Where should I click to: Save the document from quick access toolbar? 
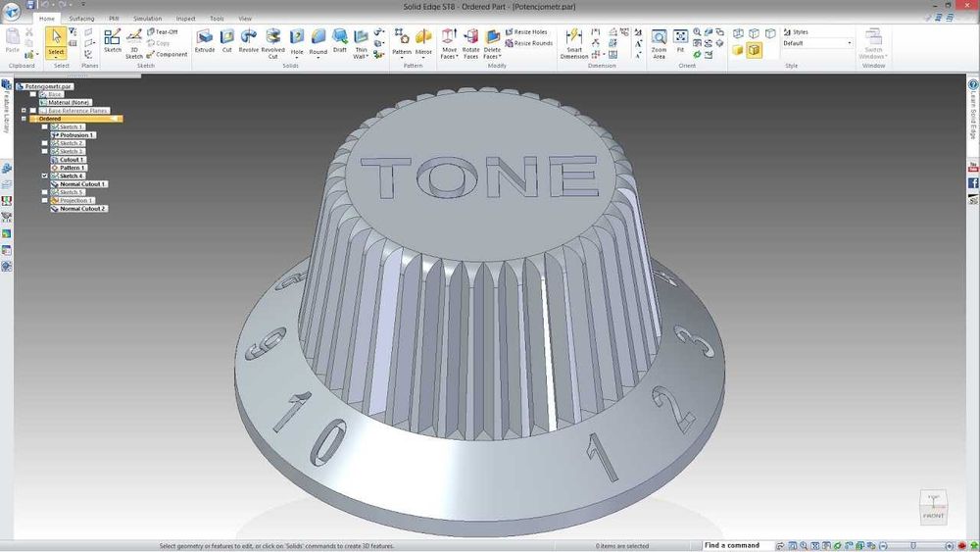30,4
